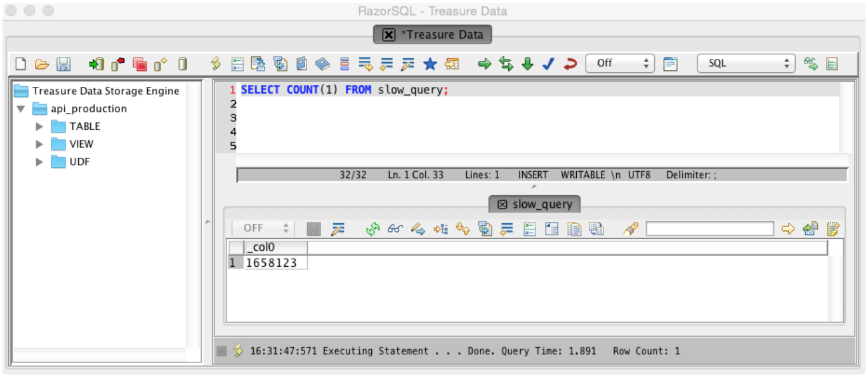Expand the TABLE folder node
This screenshot has width=868, height=379.
tap(39, 127)
